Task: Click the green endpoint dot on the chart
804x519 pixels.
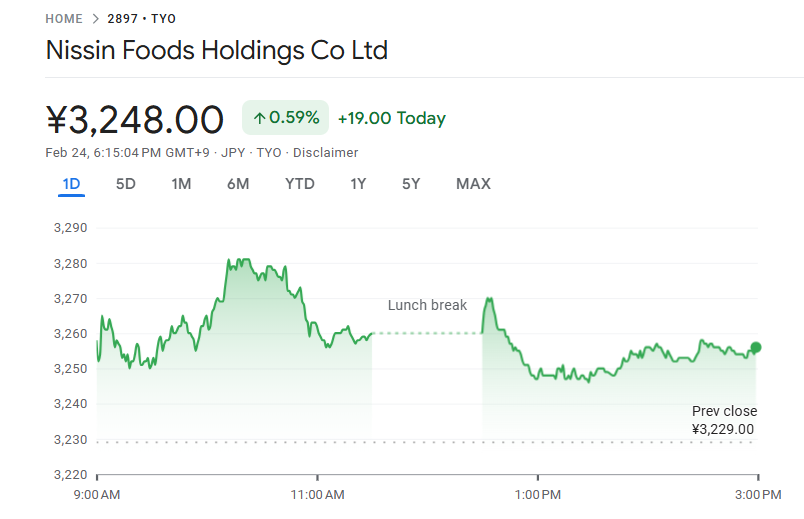Action: (x=756, y=347)
